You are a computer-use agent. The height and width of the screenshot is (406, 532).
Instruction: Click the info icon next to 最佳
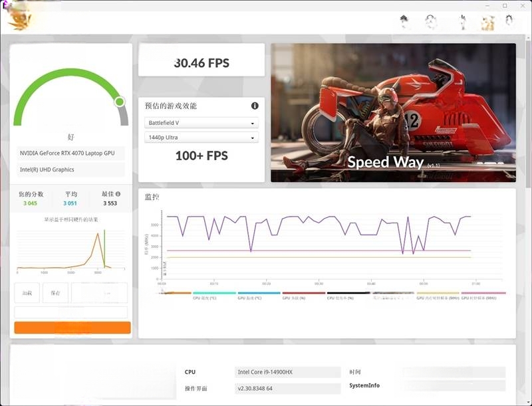tap(118, 194)
